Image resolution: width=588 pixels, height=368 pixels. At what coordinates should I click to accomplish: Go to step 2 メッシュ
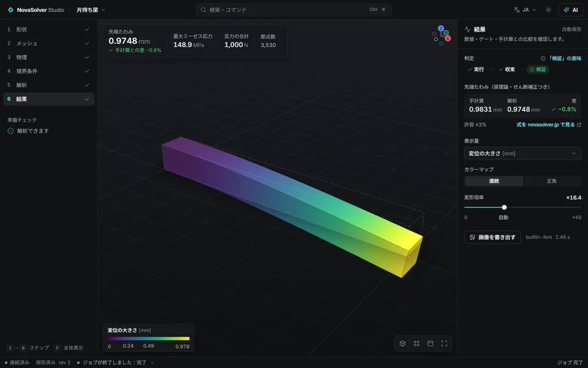pos(49,43)
